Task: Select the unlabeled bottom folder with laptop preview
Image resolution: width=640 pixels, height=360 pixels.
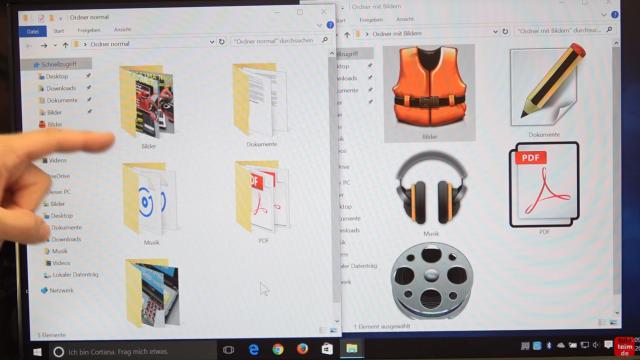Action: (x=152, y=292)
